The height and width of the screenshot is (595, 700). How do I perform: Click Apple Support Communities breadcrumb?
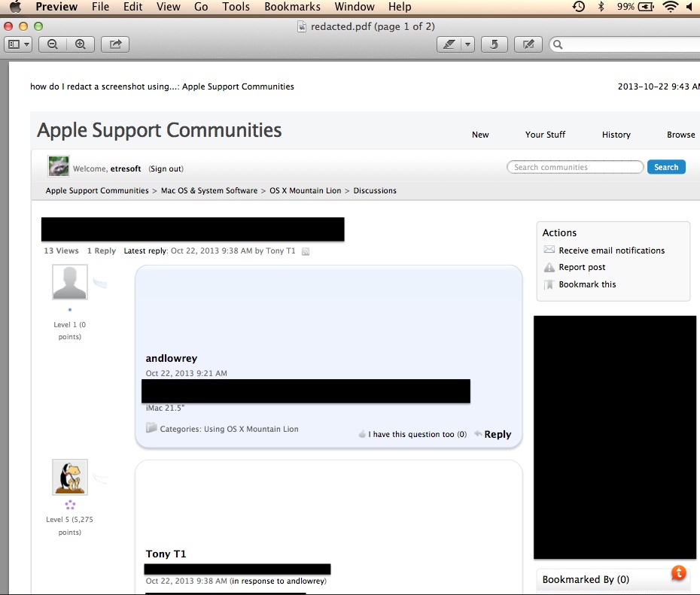click(x=97, y=190)
